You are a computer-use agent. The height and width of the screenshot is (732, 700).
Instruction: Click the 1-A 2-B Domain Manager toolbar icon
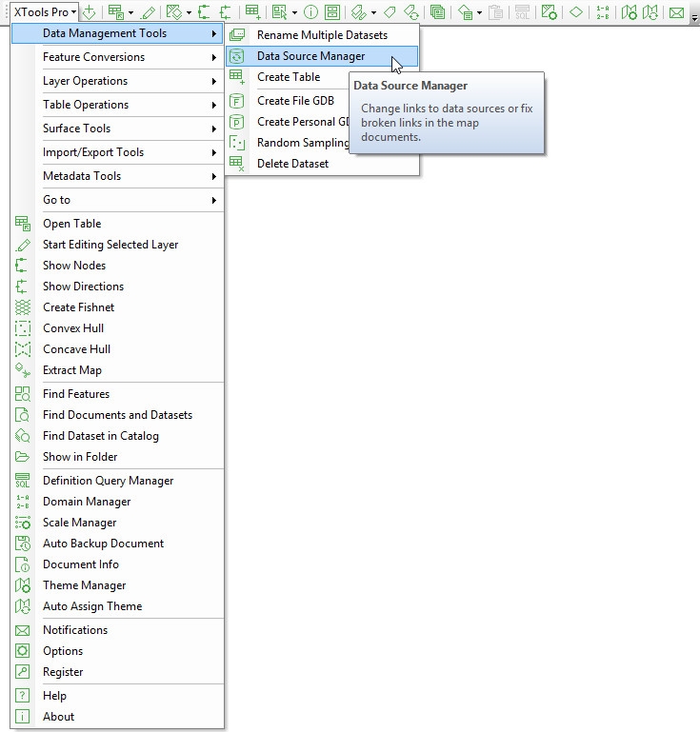pyautogui.click(x=603, y=12)
